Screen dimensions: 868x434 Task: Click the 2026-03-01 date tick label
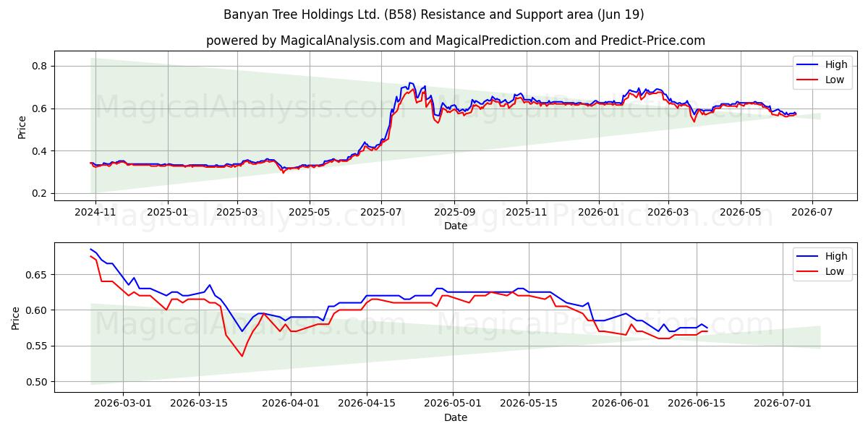coord(122,405)
